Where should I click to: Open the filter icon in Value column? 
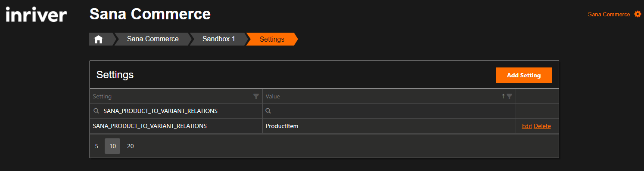pos(509,96)
